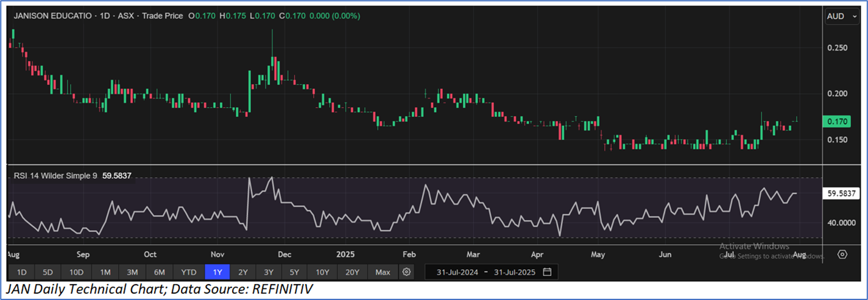Click the active 1Y range button

coord(217,271)
